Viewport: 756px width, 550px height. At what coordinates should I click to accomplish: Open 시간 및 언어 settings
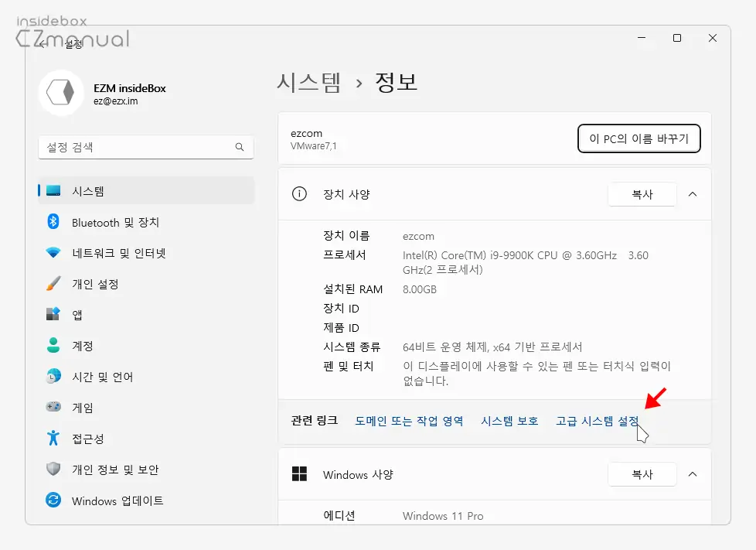[146, 376]
